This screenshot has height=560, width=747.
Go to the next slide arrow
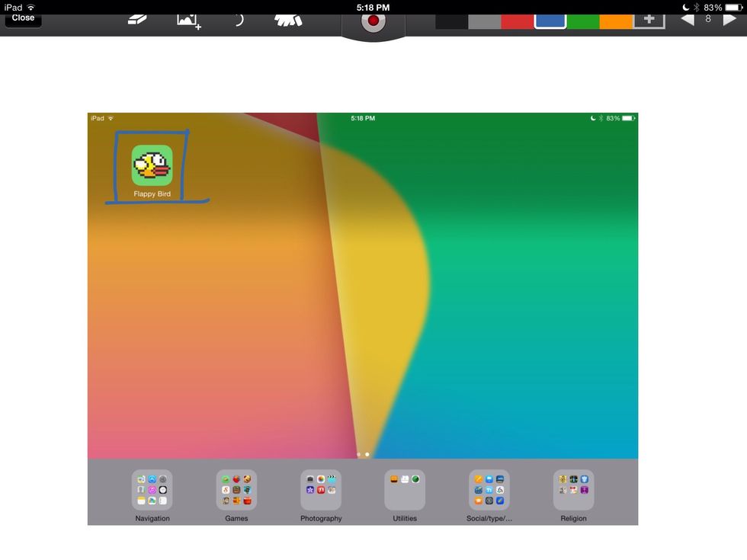tap(729, 19)
